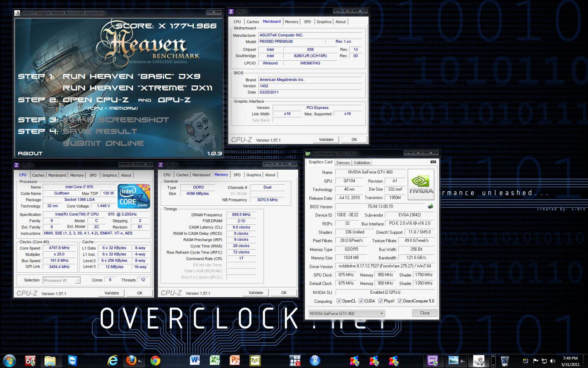This screenshot has height=368, width=588.
Task: Open the network tray icon
Action: point(544,361)
